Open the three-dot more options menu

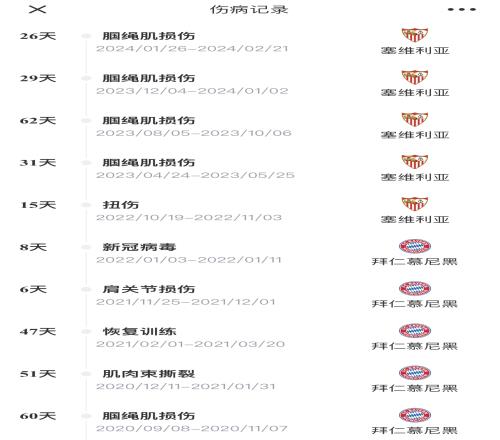click(x=462, y=9)
